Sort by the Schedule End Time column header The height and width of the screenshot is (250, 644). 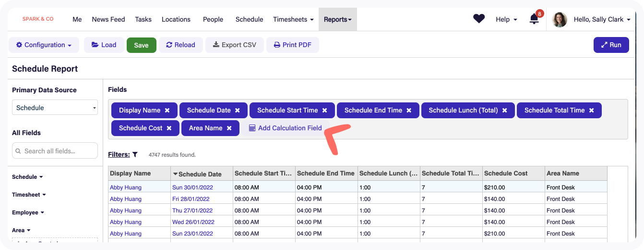click(326, 174)
